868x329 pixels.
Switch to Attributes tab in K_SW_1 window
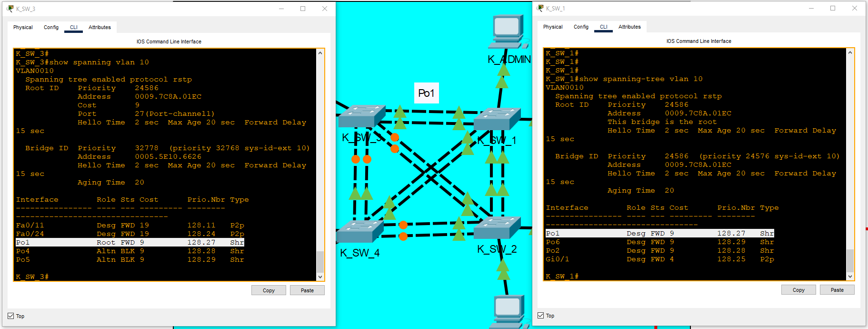pyautogui.click(x=629, y=27)
